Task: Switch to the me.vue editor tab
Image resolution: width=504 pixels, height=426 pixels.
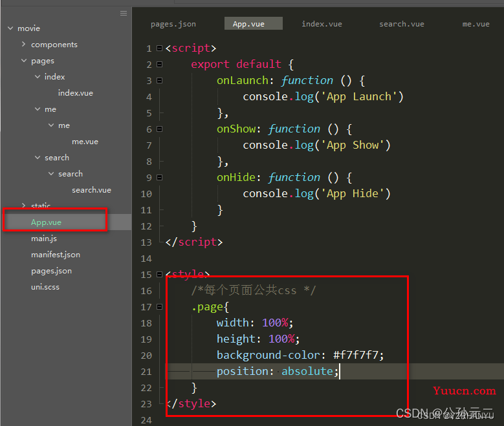Action: (x=476, y=24)
